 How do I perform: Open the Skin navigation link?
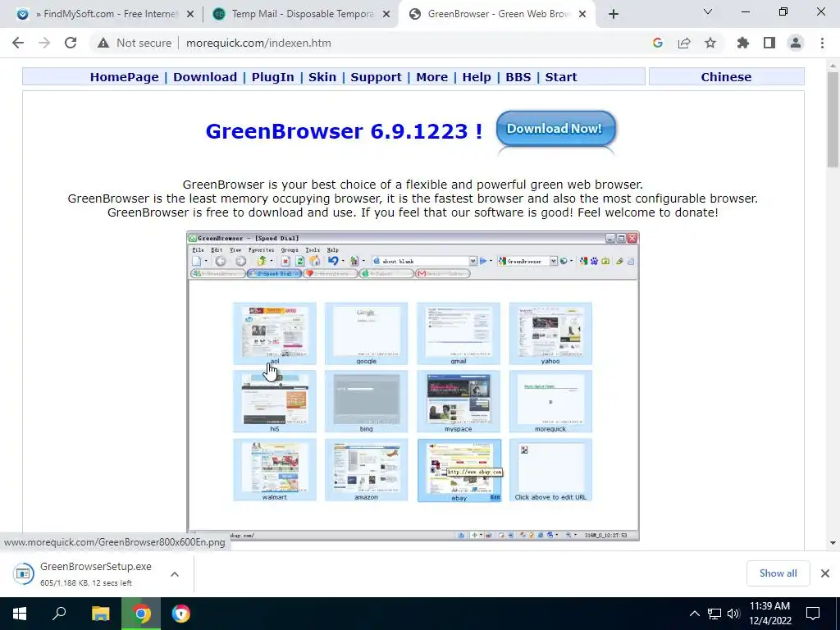point(322,77)
